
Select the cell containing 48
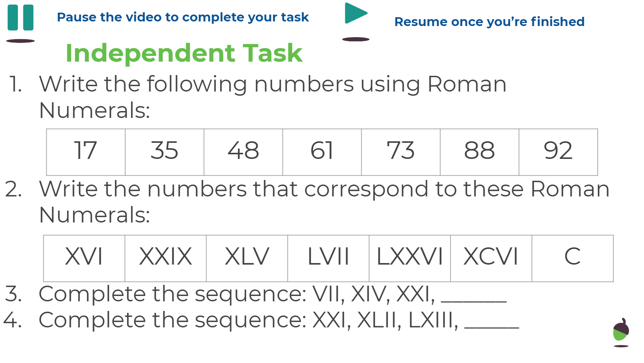pos(244,152)
